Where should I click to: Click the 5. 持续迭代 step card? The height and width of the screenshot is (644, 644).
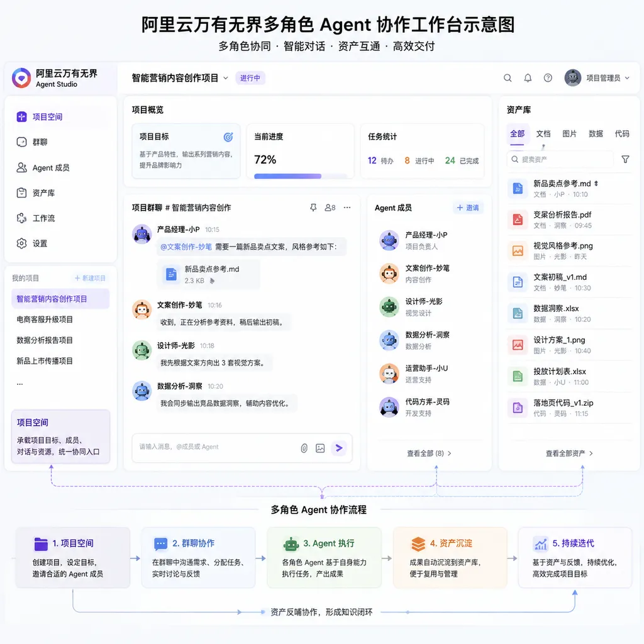pos(575,558)
